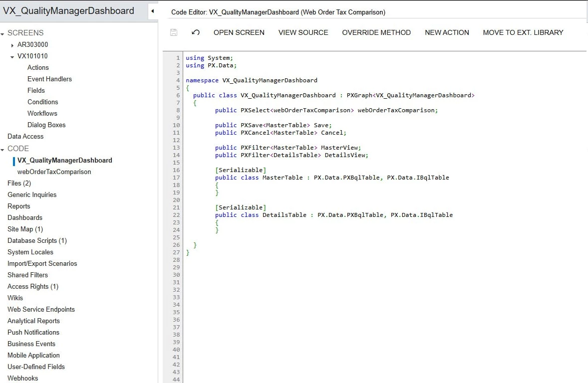
Task: Click the save icon above the code editor
Action: [173, 32]
